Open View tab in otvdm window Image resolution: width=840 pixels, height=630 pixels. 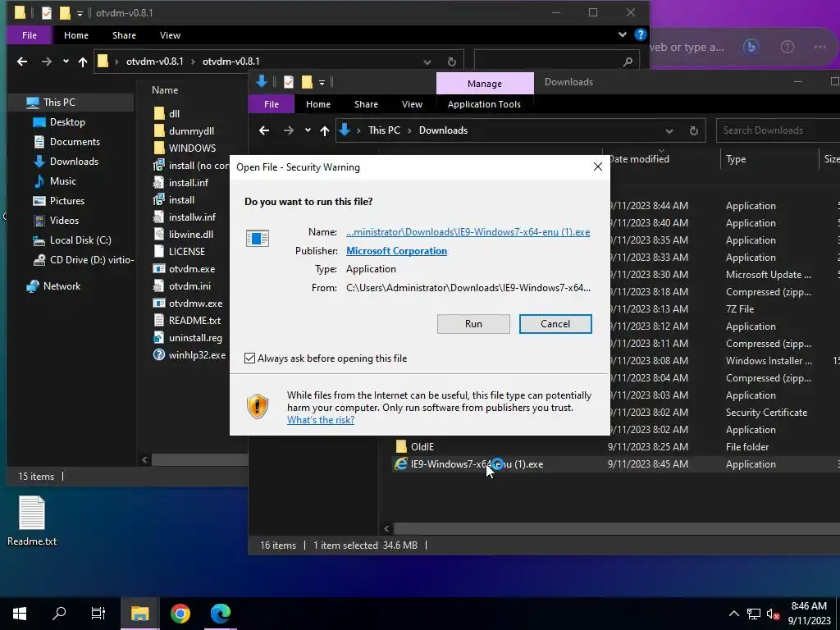[170, 35]
